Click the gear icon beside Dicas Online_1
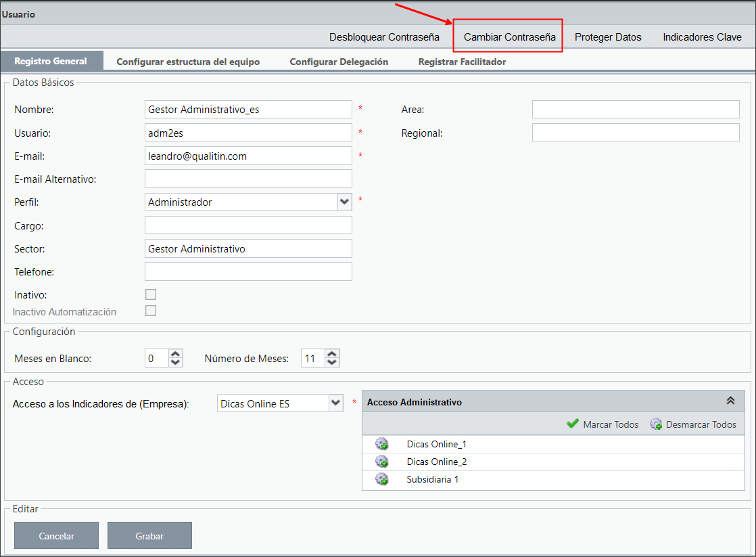The height and width of the screenshot is (557, 756). 382,444
